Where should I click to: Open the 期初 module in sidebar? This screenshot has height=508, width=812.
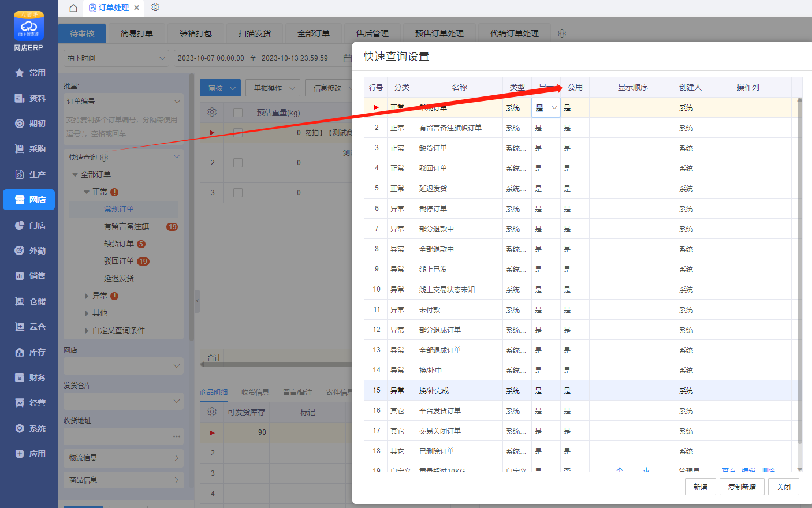click(29, 124)
